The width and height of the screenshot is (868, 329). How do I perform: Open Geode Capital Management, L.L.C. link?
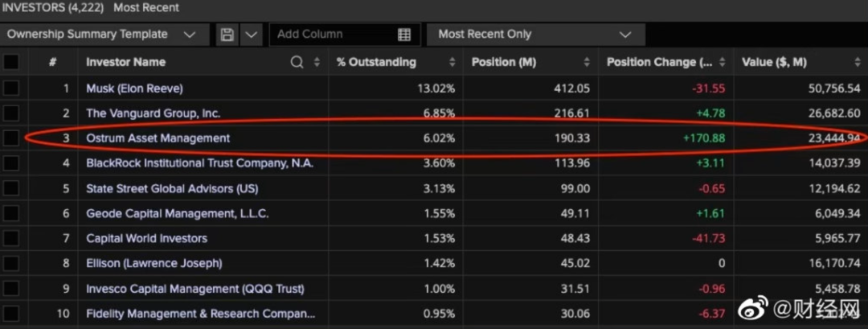[x=178, y=213]
